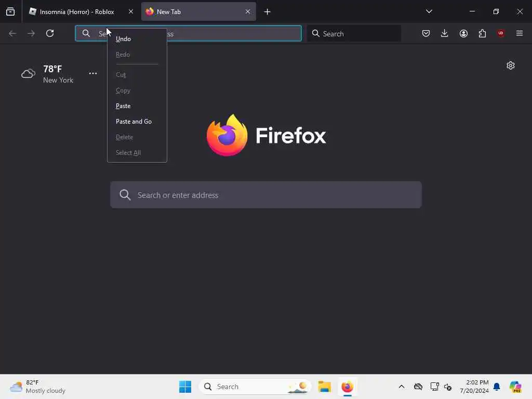Open the Downloads panel
Screen dimensions: 532x399
tap(445, 33)
